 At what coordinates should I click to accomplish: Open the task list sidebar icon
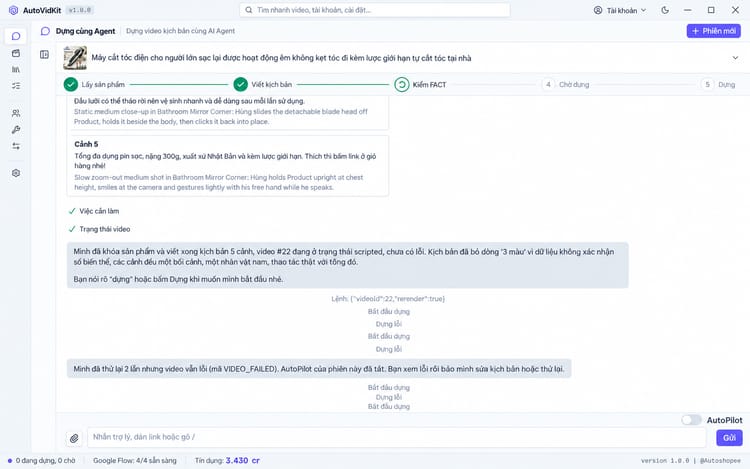16,86
